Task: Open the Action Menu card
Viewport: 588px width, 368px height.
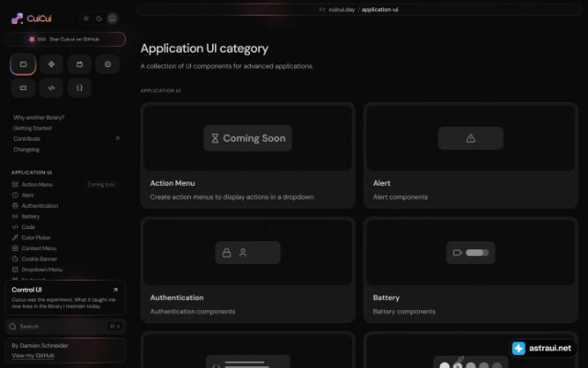Action: point(248,155)
